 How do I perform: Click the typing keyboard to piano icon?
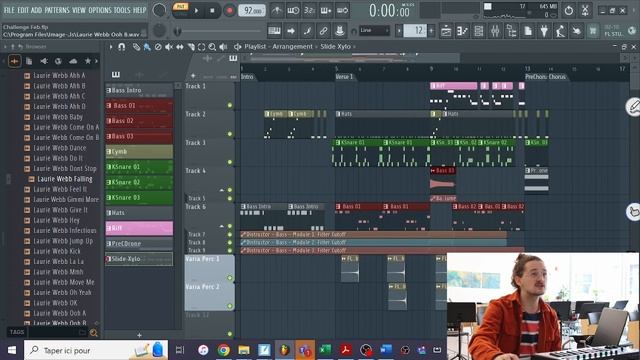(x=274, y=31)
